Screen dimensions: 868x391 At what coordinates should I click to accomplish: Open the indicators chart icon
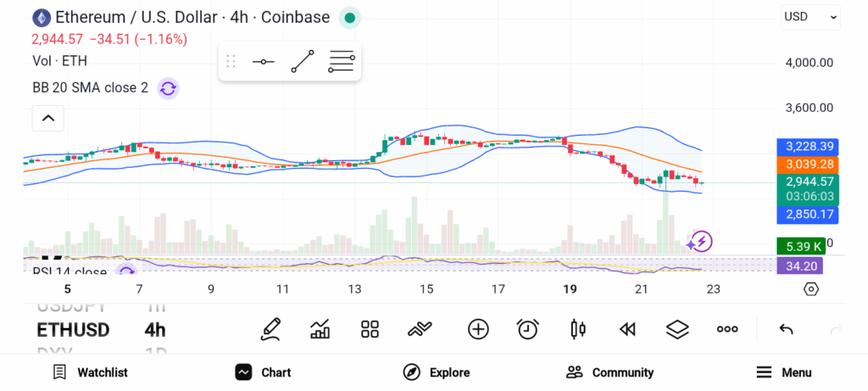320,329
